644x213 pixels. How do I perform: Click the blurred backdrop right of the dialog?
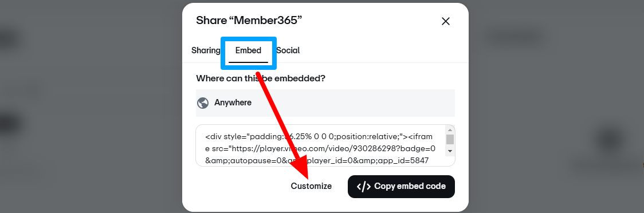556,107
